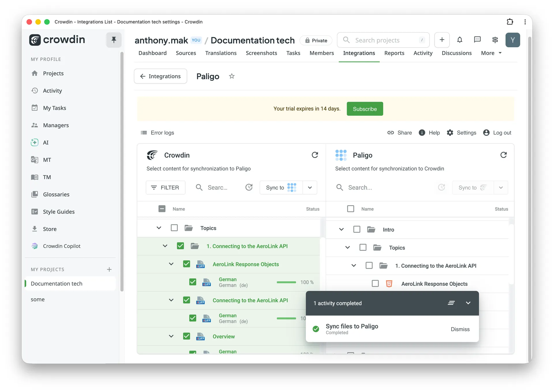The width and height of the screenshot is (554, 392).
Task: Refresh the Paligo content panel
Action: (504, 155)
